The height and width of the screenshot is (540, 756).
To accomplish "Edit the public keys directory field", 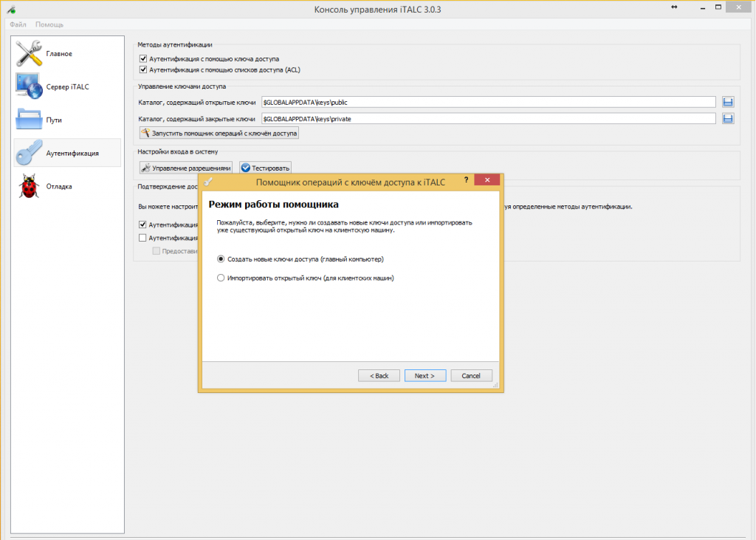I will tap(489, 102).
